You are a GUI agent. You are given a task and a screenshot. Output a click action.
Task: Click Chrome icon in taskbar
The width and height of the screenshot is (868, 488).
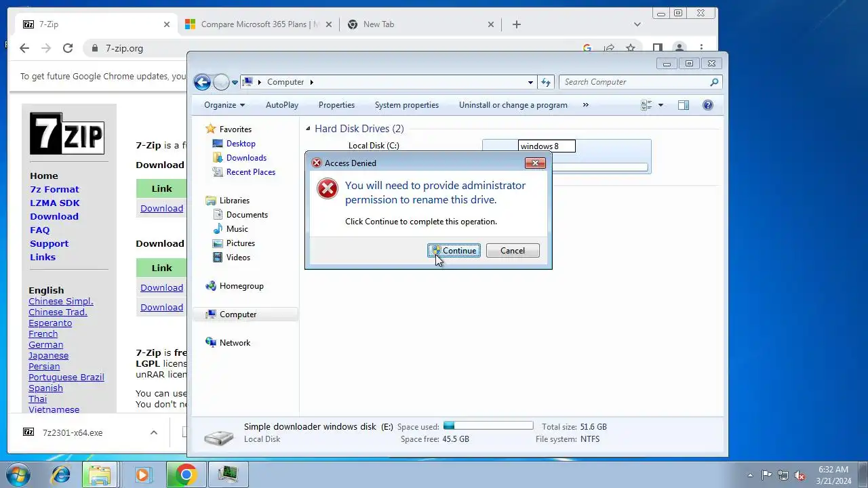[186, 475]
